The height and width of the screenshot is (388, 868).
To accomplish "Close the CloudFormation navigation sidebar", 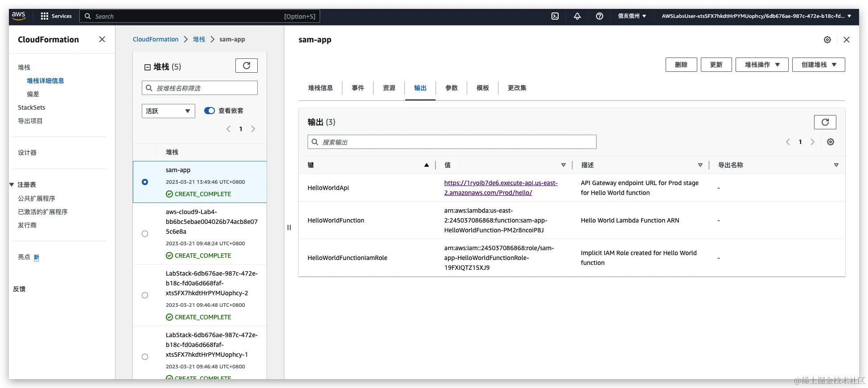I will click(102, 39).
